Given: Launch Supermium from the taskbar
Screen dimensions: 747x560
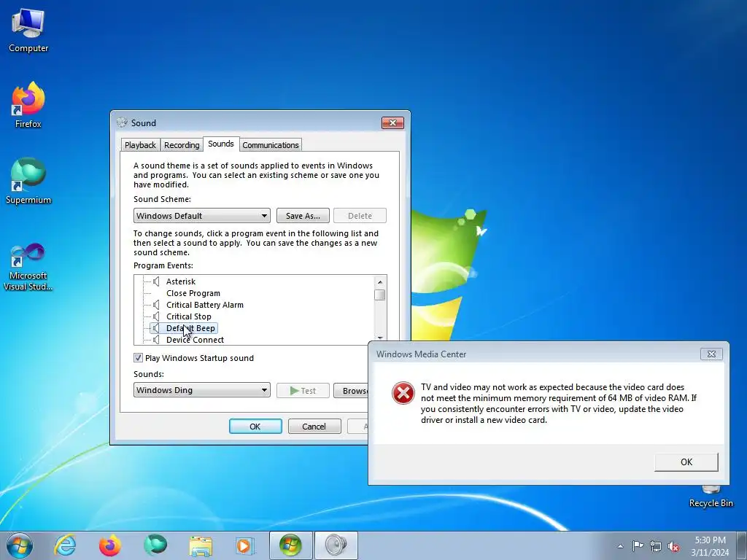Looking at the screenshot, I should pos(155,545).
